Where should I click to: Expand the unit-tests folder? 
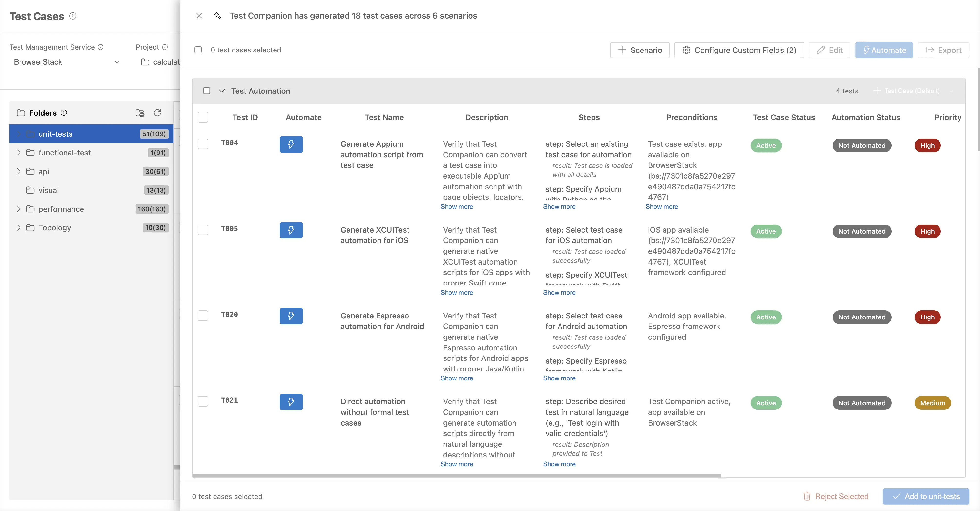pyautogui.click(x=19, y=134)
